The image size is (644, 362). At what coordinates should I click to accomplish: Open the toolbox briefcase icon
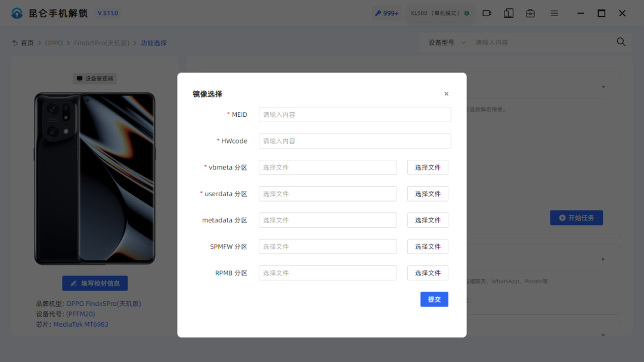pyautogui.click(x=530, y=13)
